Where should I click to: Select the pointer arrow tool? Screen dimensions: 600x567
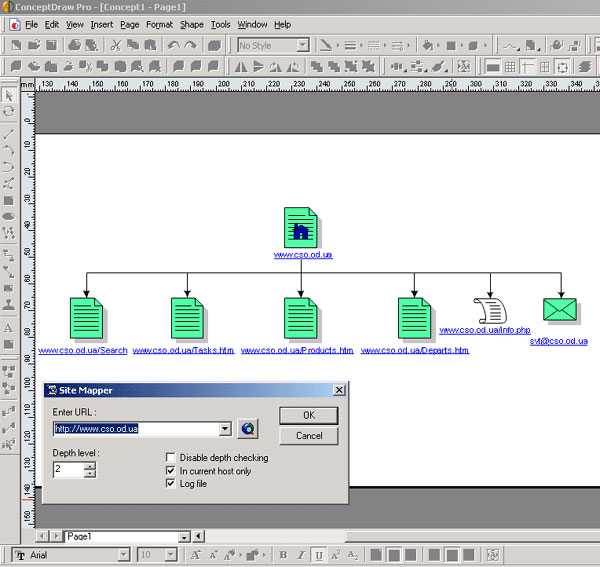click(9, 95)
